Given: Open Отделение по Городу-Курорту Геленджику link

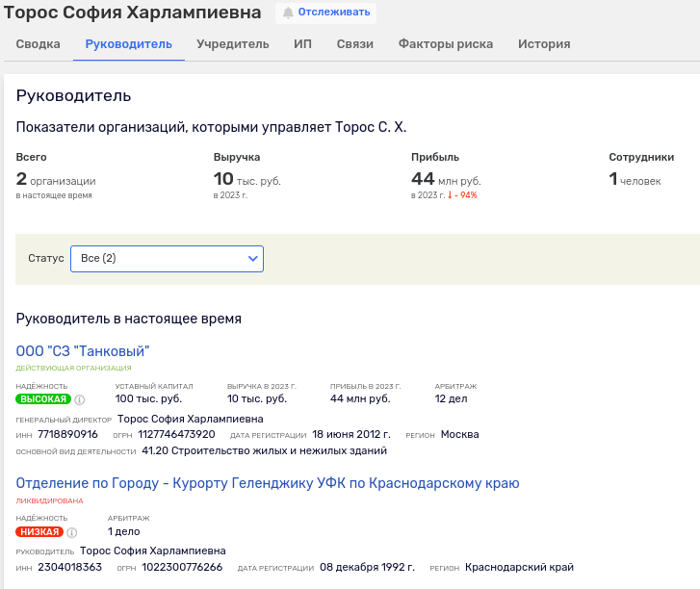Looking at the screenshot, I should [x=268, y=483].
